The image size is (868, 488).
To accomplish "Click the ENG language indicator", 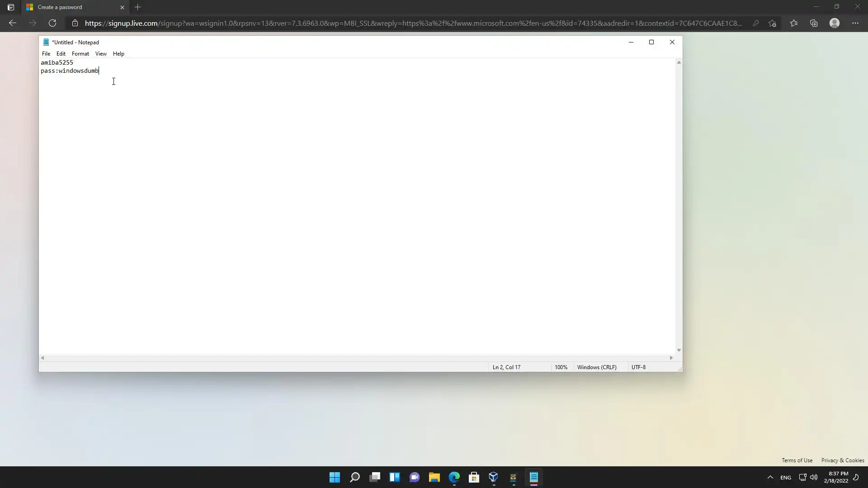I will point(786,477).
